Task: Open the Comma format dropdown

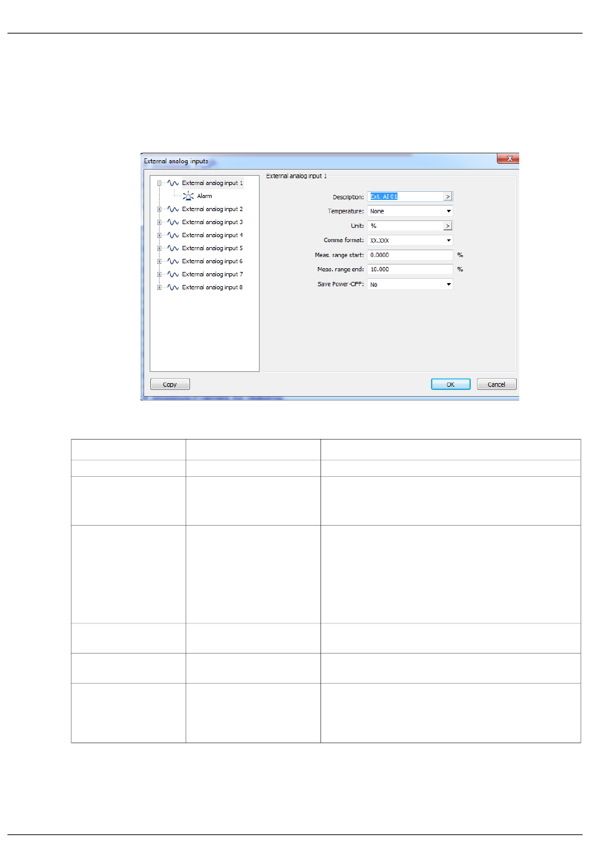Action: coord(411,240)
